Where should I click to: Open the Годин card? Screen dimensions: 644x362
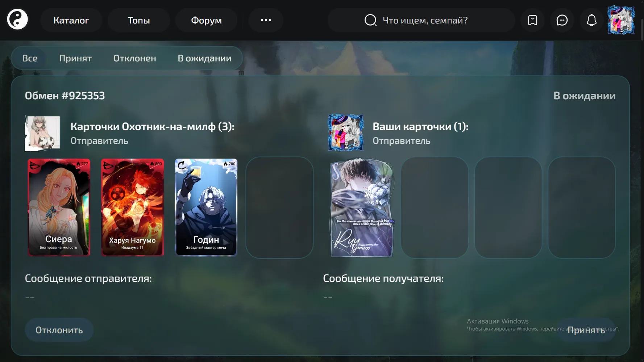tap(206, 207)
